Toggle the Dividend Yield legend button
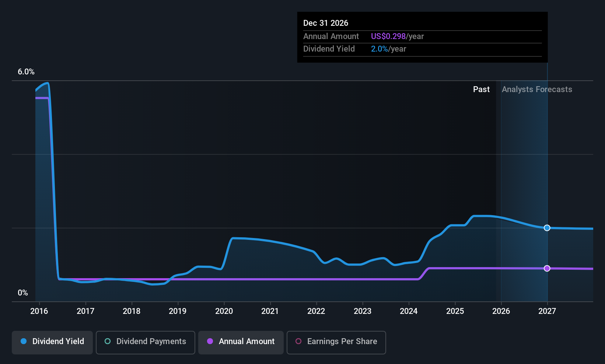This screenshot has height=364, width=605. click(52, 342)
